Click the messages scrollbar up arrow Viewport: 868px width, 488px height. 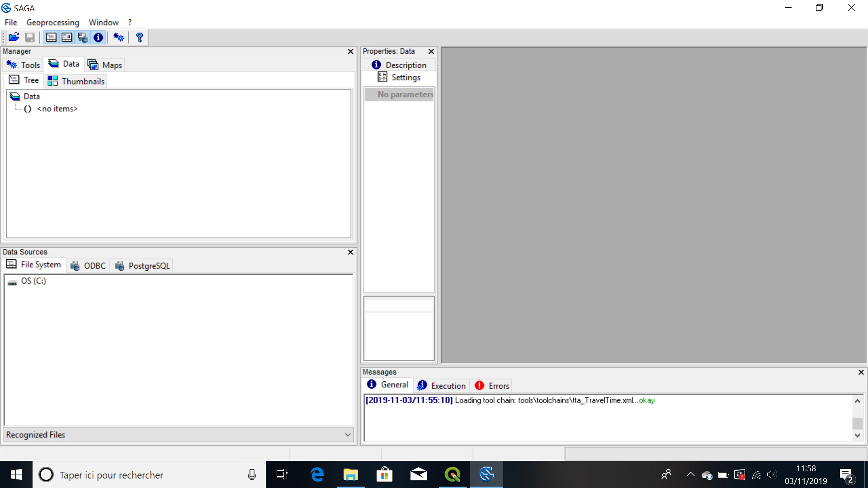(857, 401)
